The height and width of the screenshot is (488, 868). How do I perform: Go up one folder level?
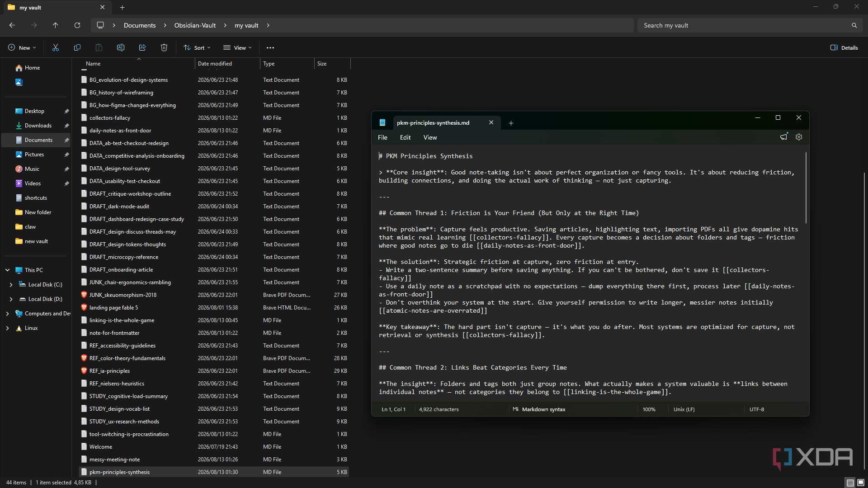click(x=55, y=25)
